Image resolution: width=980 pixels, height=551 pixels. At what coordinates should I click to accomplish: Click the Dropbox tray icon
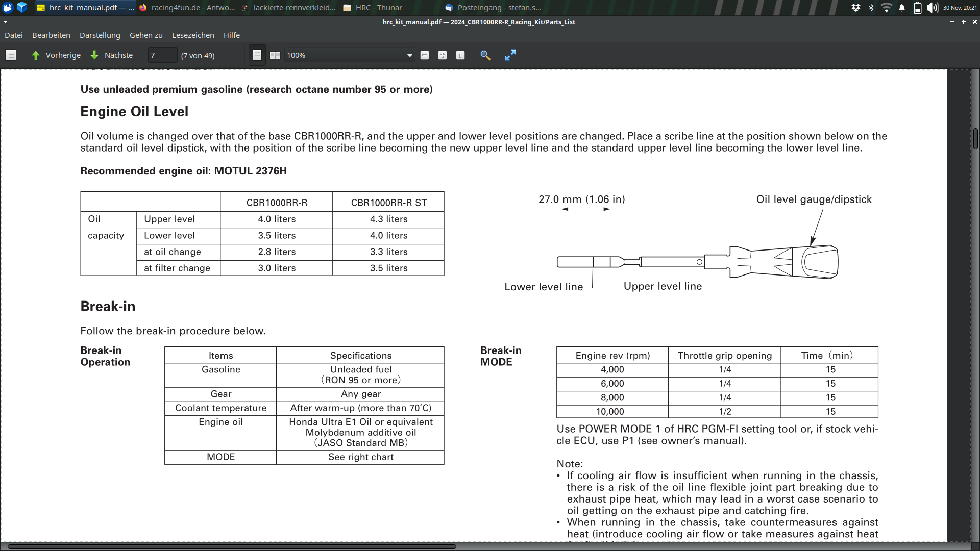pos(856,8)
